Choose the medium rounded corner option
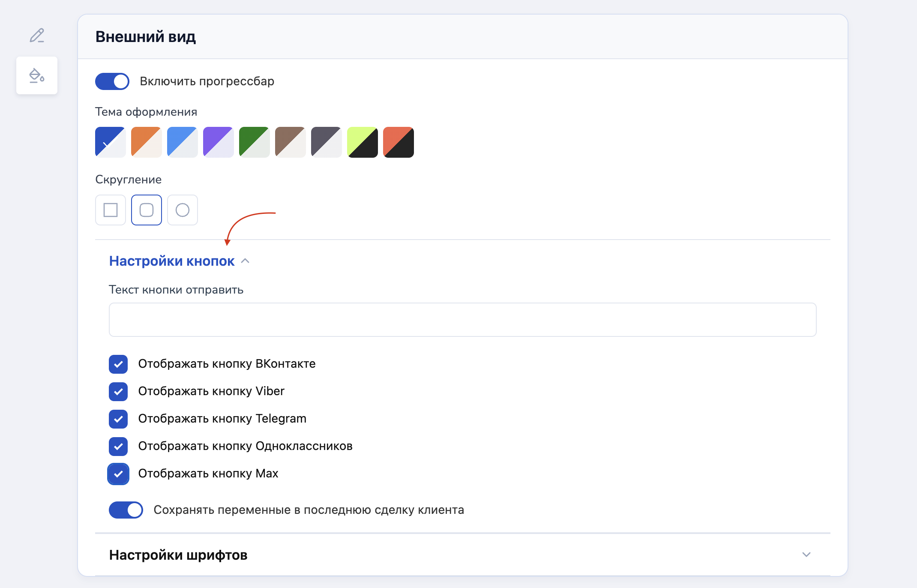 coord(147,210)
